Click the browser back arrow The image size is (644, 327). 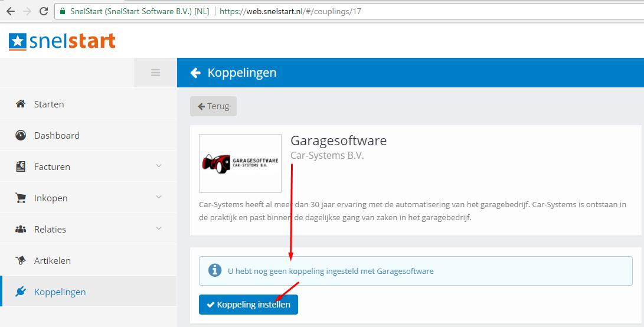point(11,11)
